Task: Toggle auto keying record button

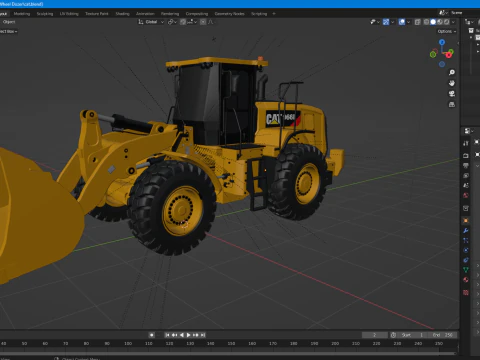Action: pyautogui.click(x=152, y=335)
